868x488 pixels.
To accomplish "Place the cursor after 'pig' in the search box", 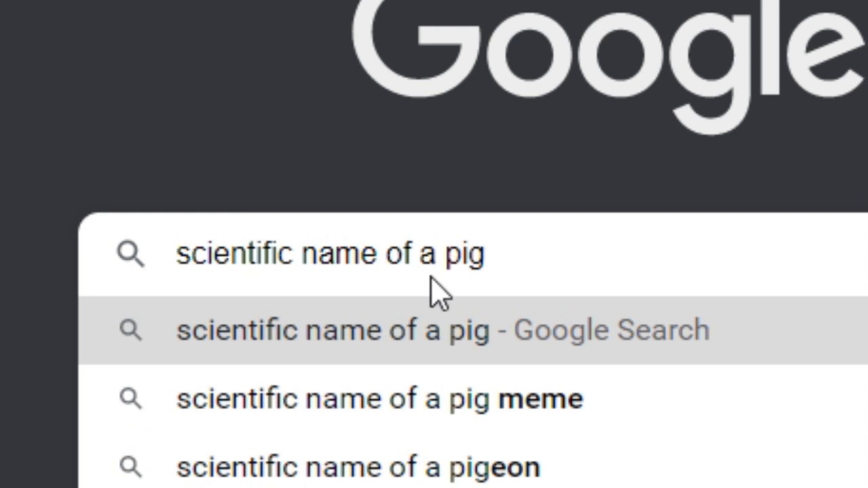I will [x=486, y=254].
